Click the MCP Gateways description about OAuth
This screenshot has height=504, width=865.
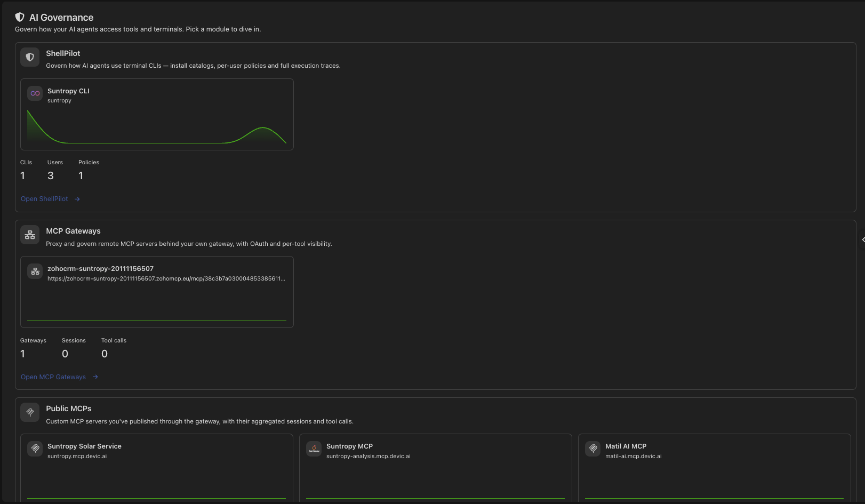point(189,244)
